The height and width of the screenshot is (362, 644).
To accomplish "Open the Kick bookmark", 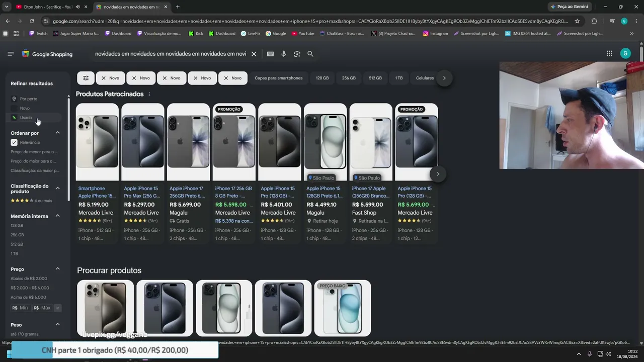I will pyautogui.click(x=196, y=34).
